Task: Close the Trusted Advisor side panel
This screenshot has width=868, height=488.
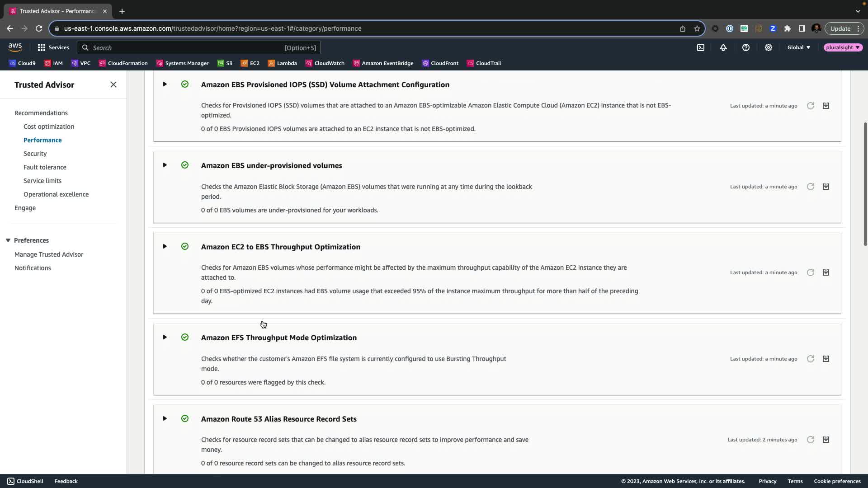Action: click(113, 84)
